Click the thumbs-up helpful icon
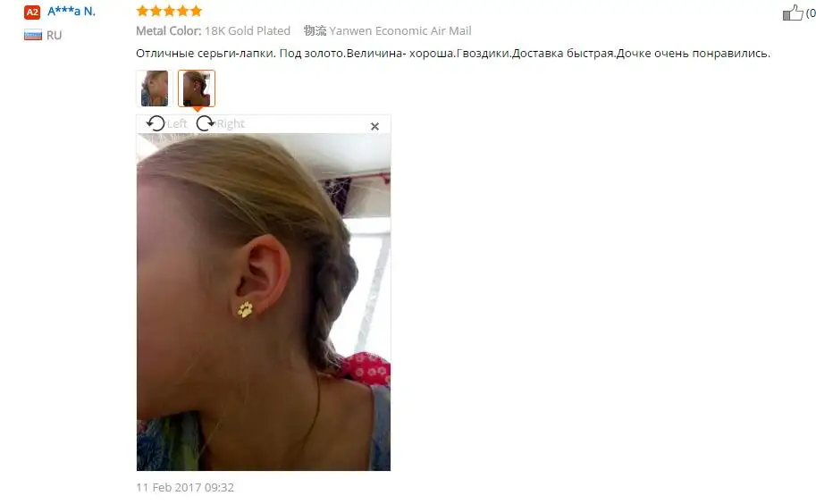The image size is (816, 504). click(x=793, y=13)
